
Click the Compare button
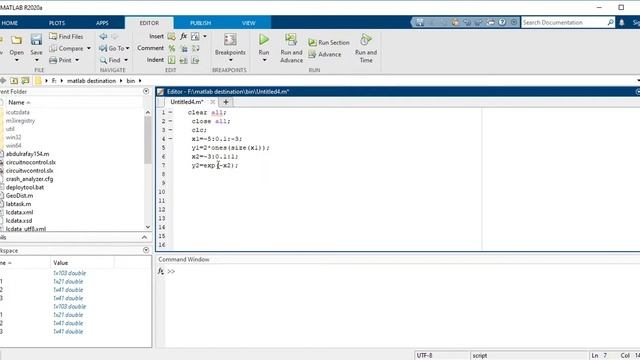click(x=67, y=48)
